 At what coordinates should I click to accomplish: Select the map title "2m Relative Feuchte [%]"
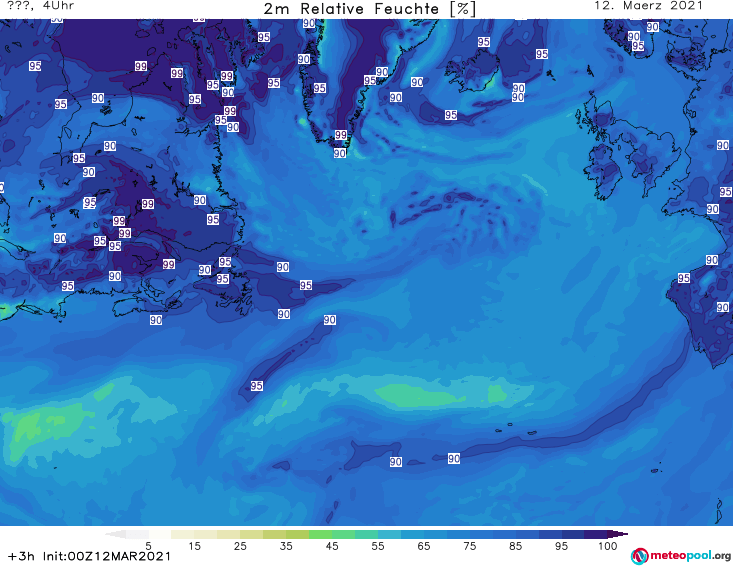pyautogui.click(x=370, y=9)
